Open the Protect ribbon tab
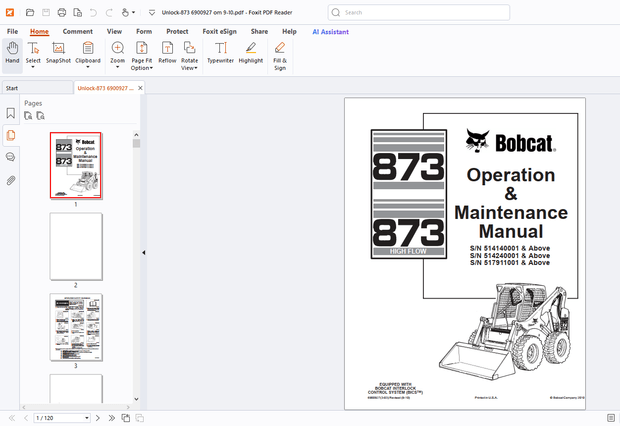The height and width of the screenshot is (426, 620). (177, 32)
